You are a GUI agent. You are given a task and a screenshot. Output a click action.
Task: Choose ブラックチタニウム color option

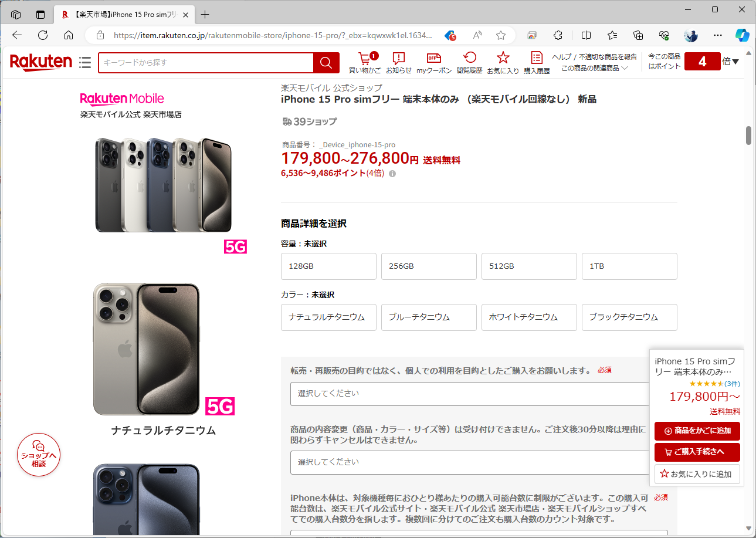[629, 317]
